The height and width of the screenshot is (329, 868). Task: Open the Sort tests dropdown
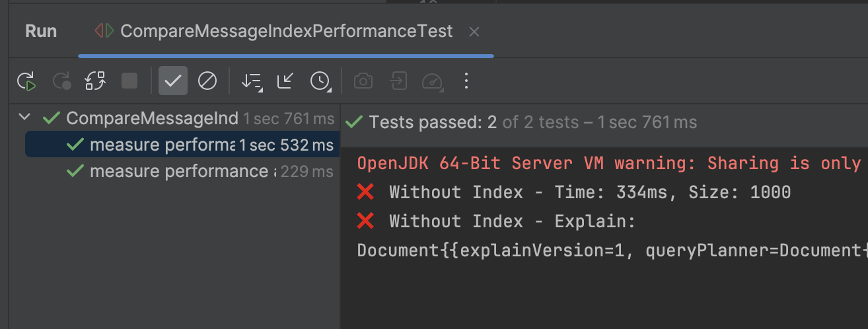(251, 81)
